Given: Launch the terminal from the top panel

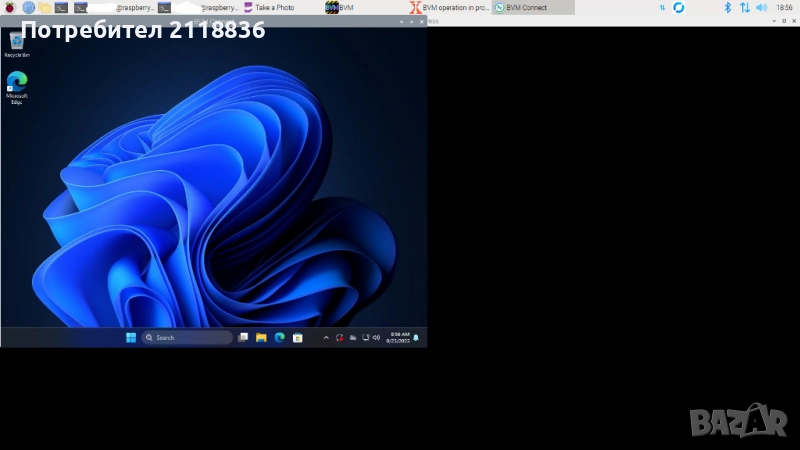Looking at the screenshot, I should point(61,7).
